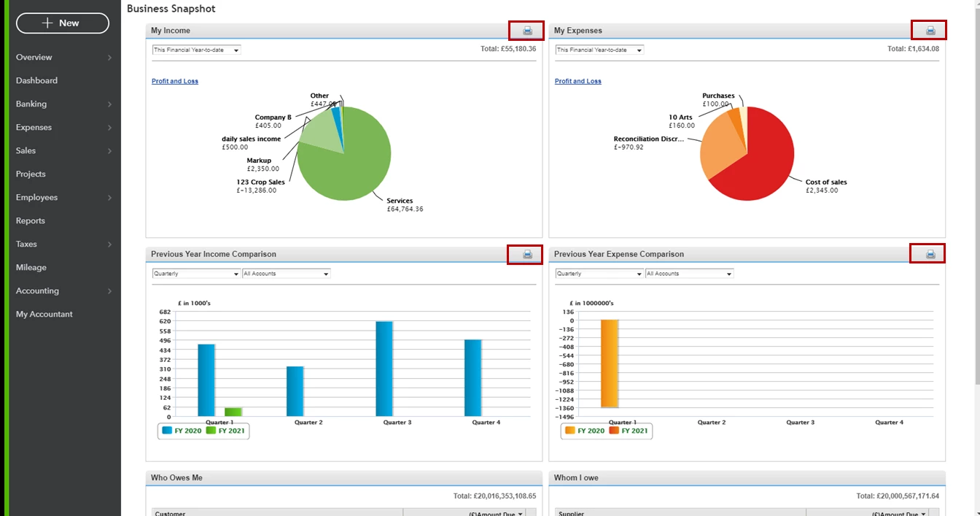Select Mileage in the navigation
This screenshot has width=980, height=516.
[31, 267]
